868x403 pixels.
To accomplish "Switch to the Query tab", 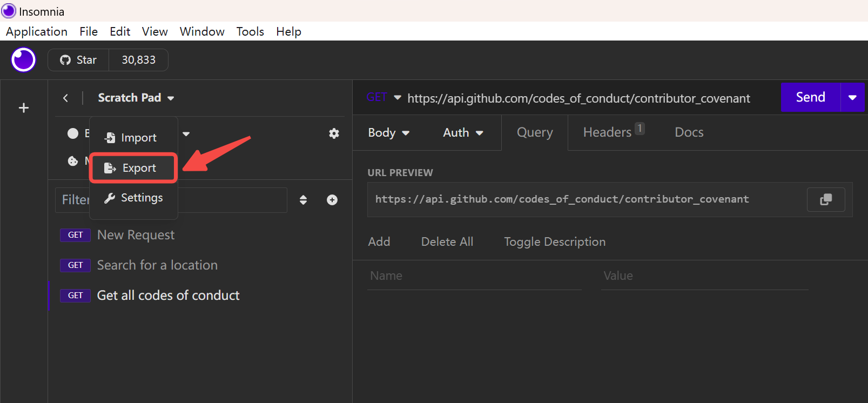I will tap(535, 133).
